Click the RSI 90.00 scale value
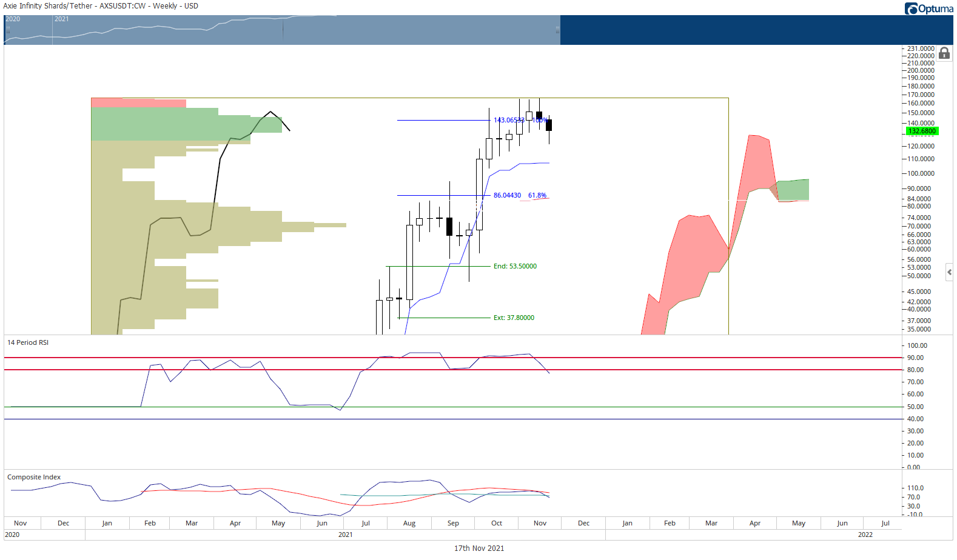 click(915, 358)
